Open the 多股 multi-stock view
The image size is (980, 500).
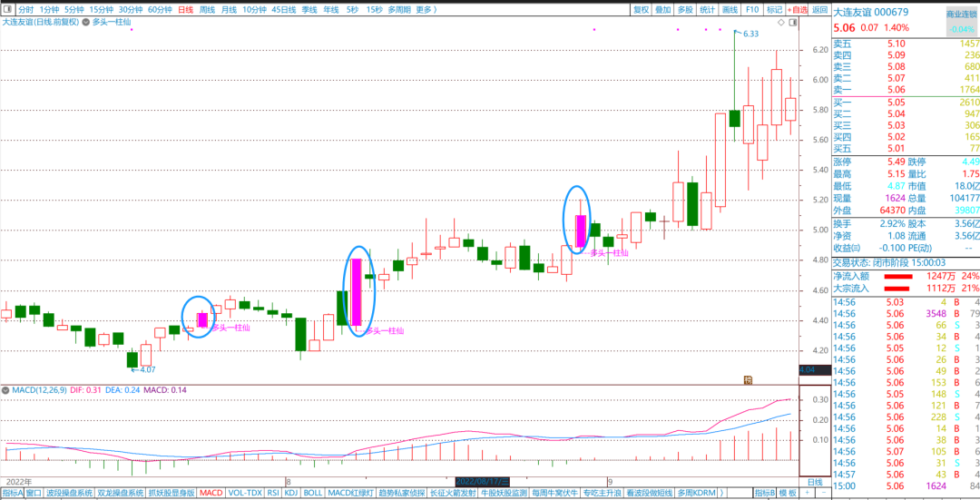[685, 9]
